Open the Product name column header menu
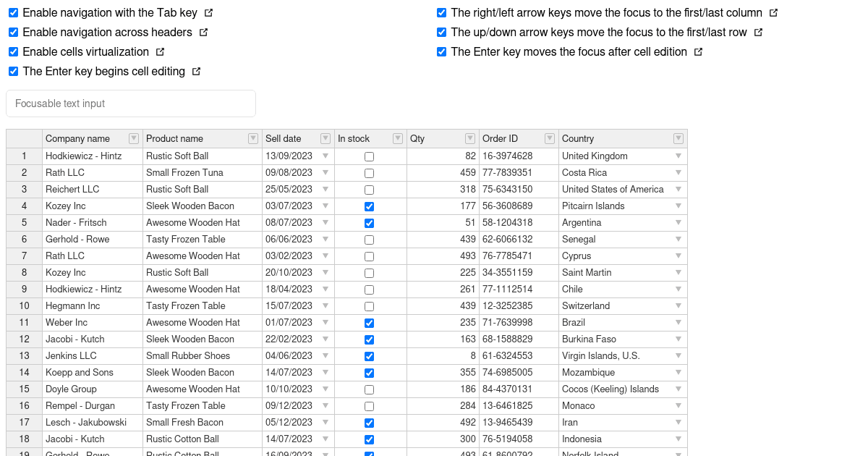Viewport: 868px width, 456px height. pos(252,138)
